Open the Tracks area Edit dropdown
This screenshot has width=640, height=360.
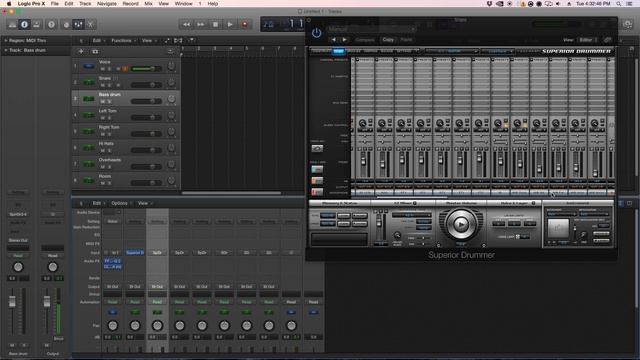click(x=98, y=41)
